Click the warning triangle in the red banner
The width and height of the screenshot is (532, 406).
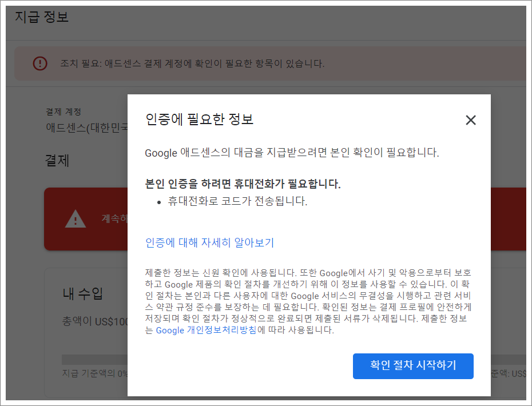click(74, 219)
